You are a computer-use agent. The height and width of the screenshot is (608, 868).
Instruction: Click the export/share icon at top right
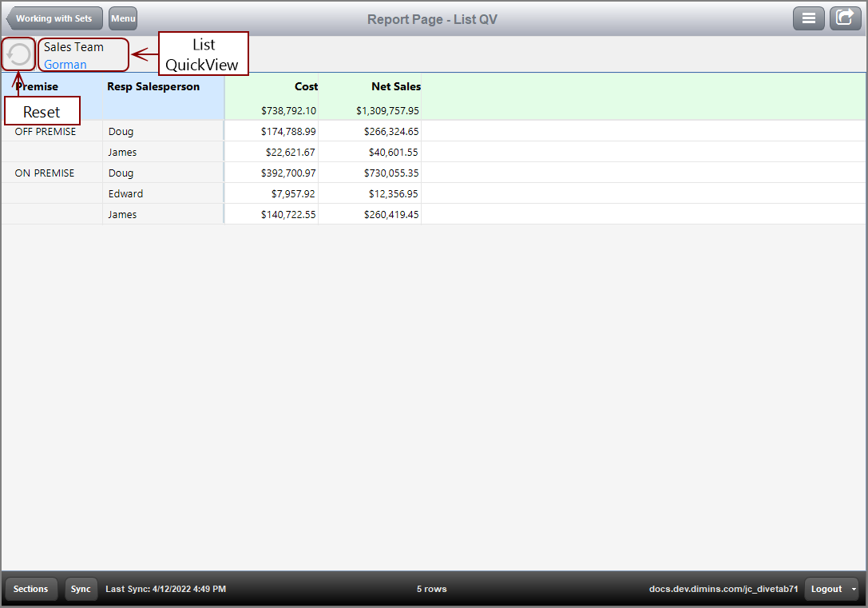(846, 18)
